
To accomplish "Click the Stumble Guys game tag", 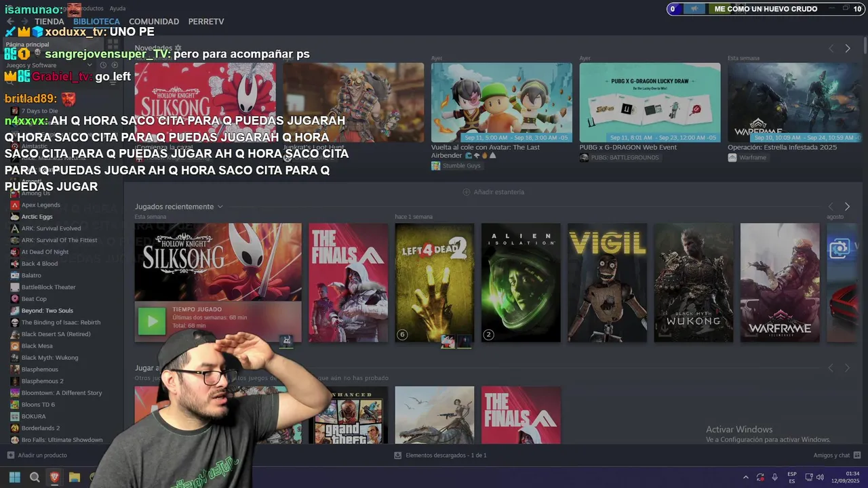I will click(456, 165).
